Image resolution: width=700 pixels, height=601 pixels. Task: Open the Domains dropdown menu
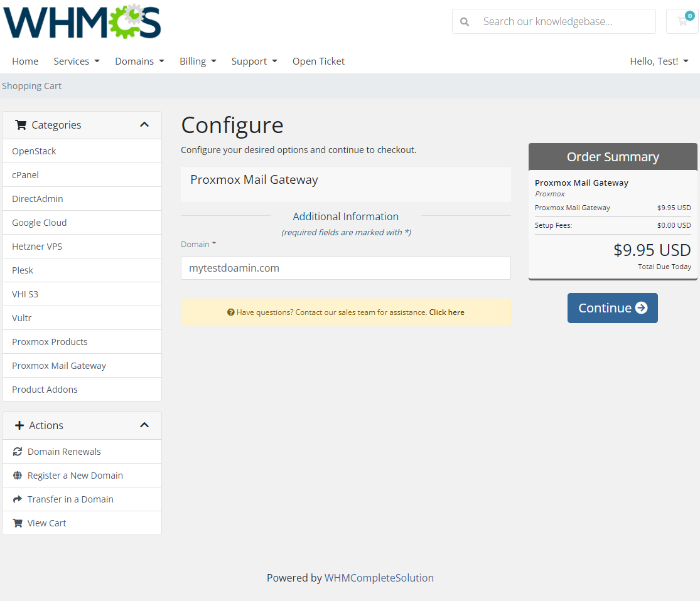coord(139,61)
